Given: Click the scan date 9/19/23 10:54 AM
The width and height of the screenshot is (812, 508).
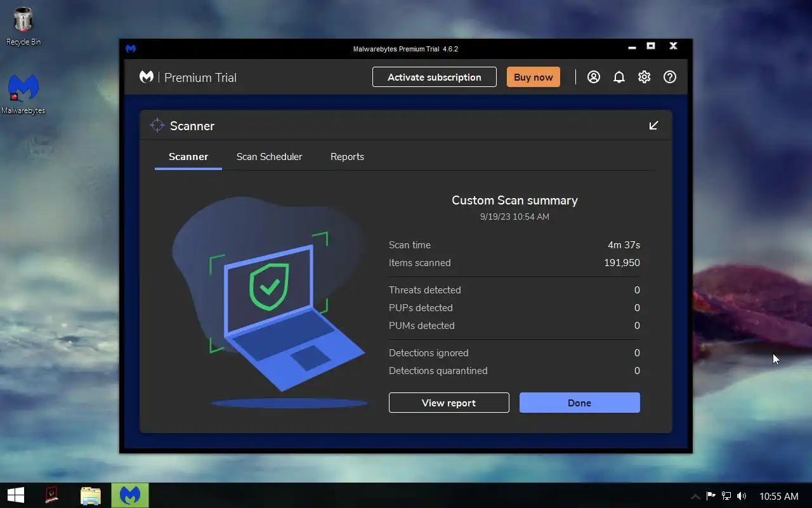Looking at the screenshot, I should click(514, 217).
